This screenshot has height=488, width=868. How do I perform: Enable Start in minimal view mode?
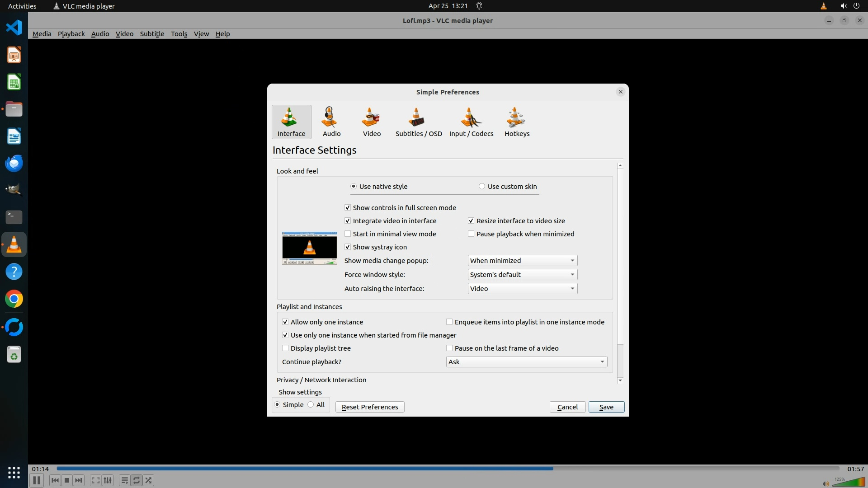pos(348,234)
